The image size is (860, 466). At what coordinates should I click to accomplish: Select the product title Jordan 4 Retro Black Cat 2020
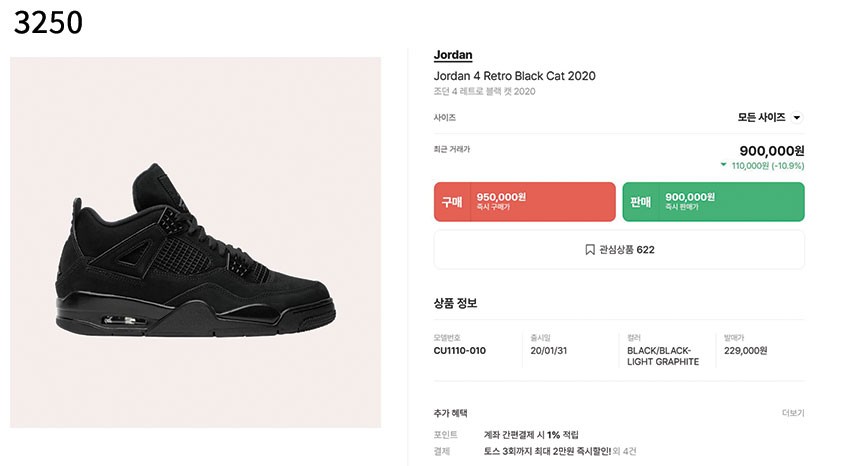tap(514, 76)
